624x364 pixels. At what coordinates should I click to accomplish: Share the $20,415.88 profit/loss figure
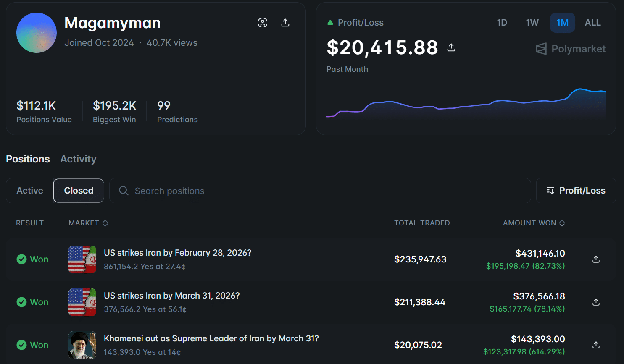click(451, 47)
